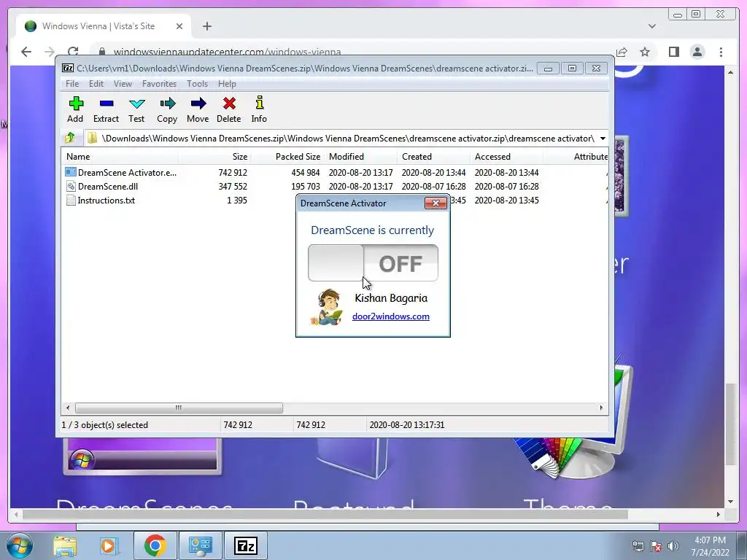
Task: Click the status bar text 1 / 3 object(s) selected
Action: click(x=105, y=425)
